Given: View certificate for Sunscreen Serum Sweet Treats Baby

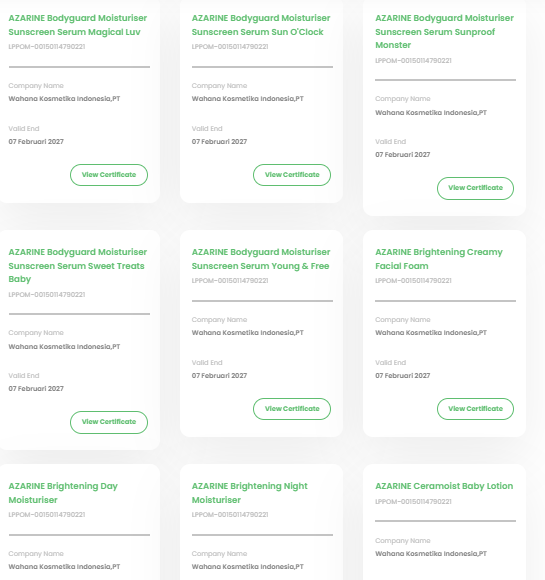Looking at the screenshot, I should pos(109,422).
